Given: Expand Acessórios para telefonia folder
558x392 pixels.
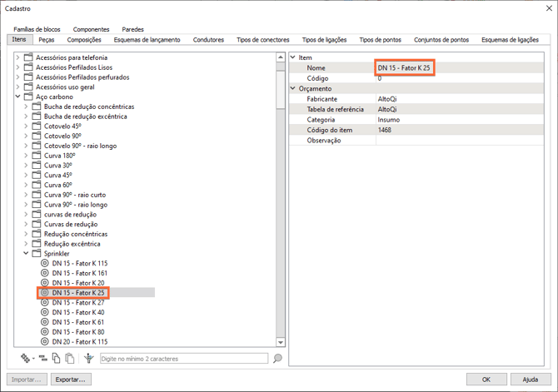Looking at the screenshot, I should point(17,58).
